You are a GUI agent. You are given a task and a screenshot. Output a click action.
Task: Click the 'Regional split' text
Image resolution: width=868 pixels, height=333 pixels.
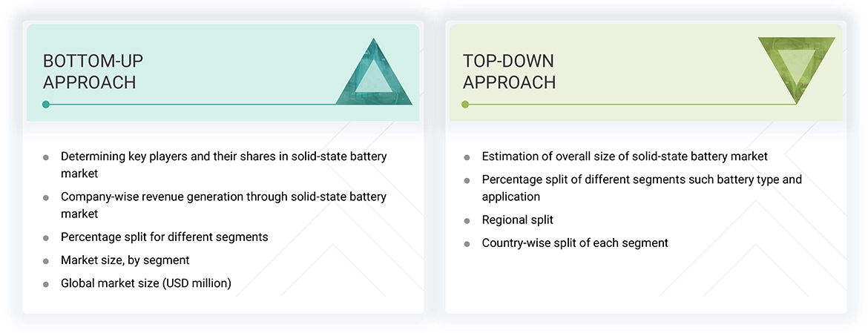pyautogui.click(x=517, y=220)
